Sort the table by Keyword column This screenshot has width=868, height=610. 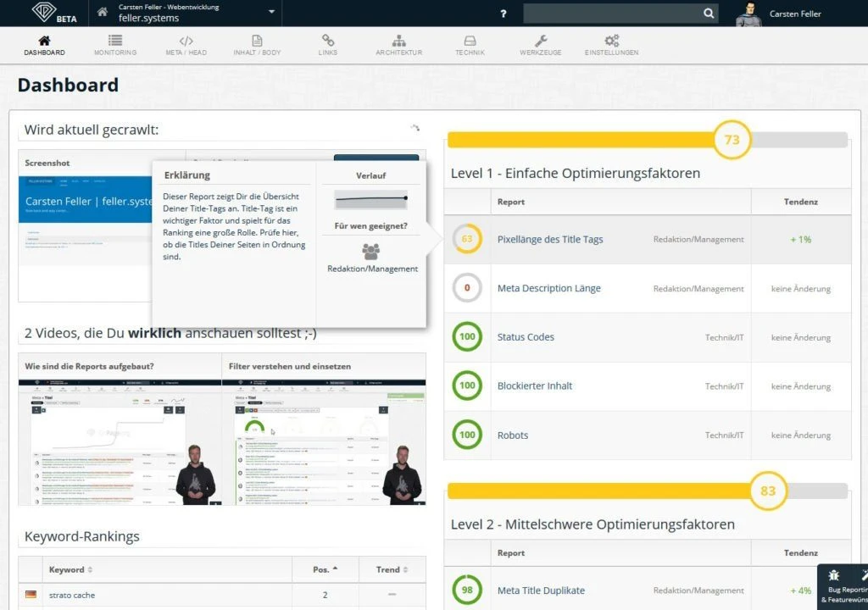70,569
